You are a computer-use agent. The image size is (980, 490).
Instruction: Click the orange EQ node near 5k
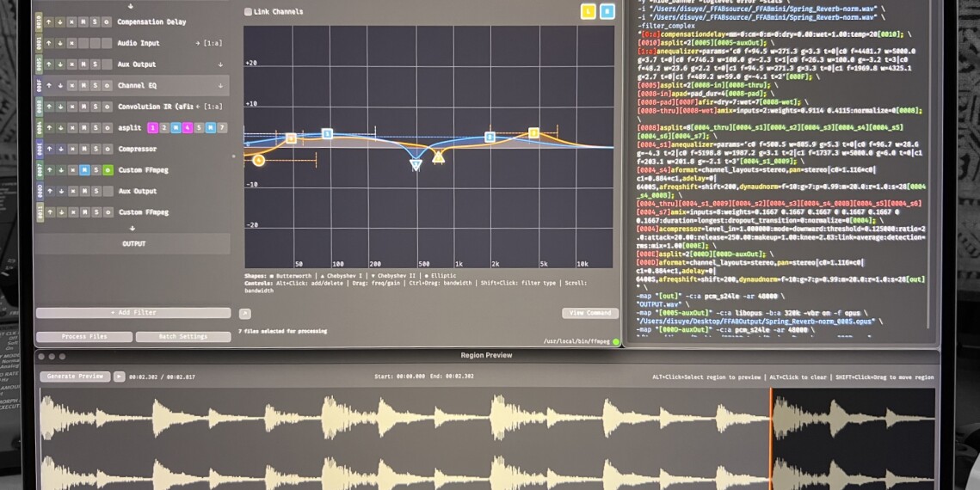(533, 133)
